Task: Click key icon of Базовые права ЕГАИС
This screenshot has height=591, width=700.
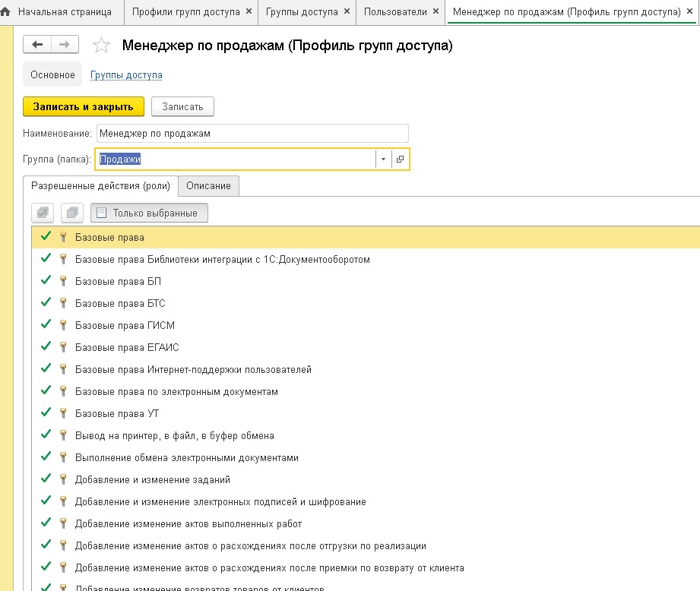Action: click(63, 347)
